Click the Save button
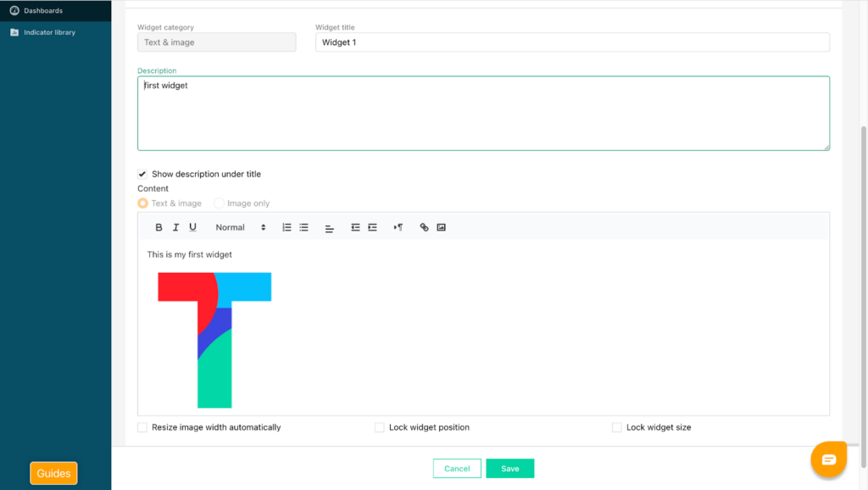This screenshot has width=868, height=490. coord(509,469)
